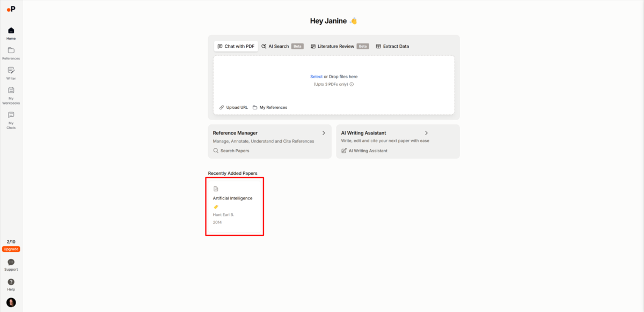Click the Select files link
Viewport: 644px width, 312px height.
tap(316, 77)
